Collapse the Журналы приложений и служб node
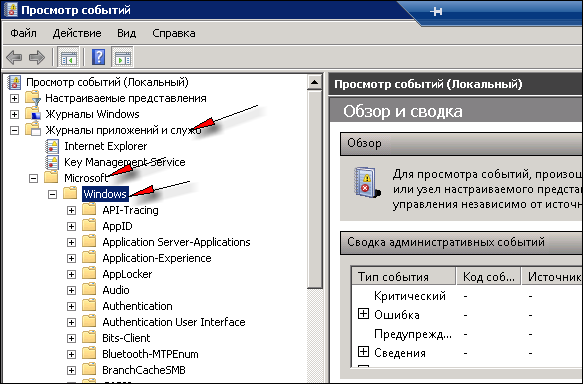Image resolution: width=583 pixels, height=384 pixels. (x=14, y=130)
